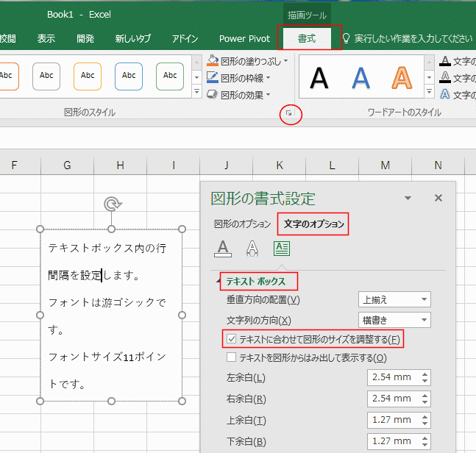Image resolution: width=476 pixels, height=453 pixels.
Task: Select the Textbox layout icon in pane
Action: (x=282, y=249)
